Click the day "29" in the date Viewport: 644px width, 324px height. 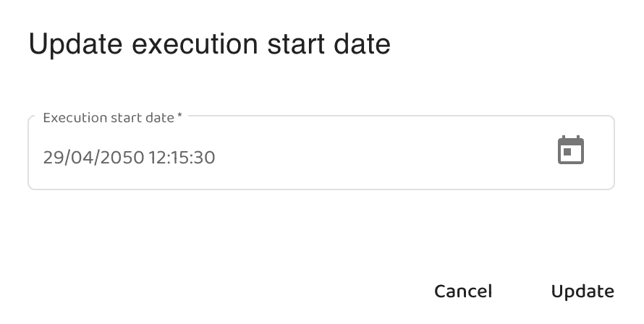(53, 157)
